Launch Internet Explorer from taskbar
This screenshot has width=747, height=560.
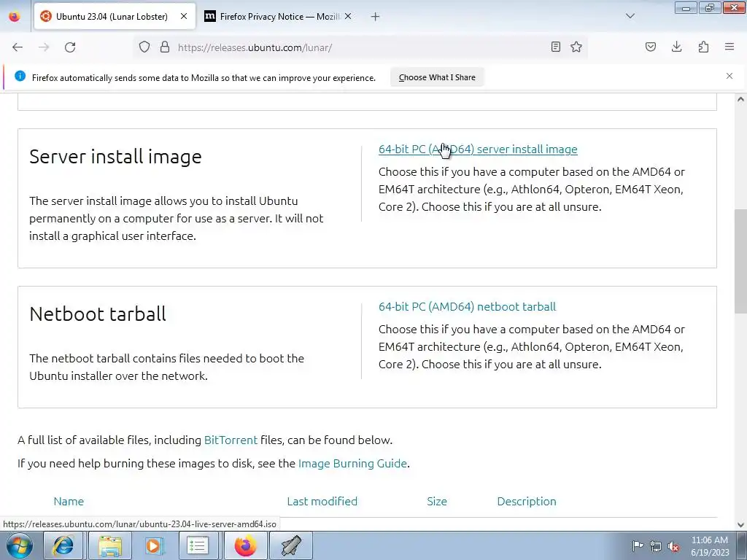(x=63, y=545)
